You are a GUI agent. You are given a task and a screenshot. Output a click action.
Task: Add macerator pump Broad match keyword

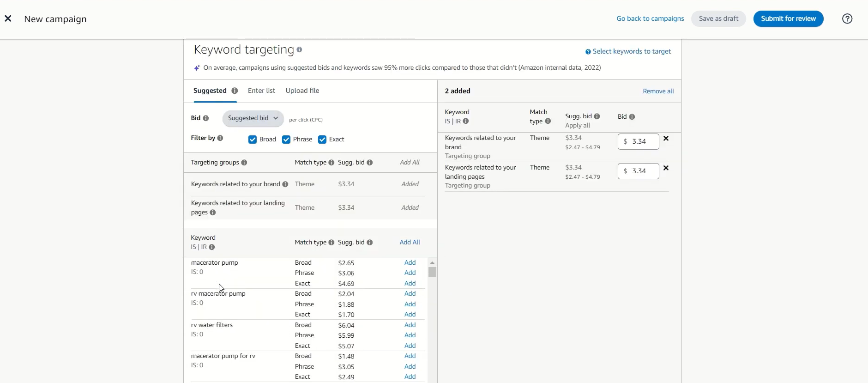pos(410,262)
